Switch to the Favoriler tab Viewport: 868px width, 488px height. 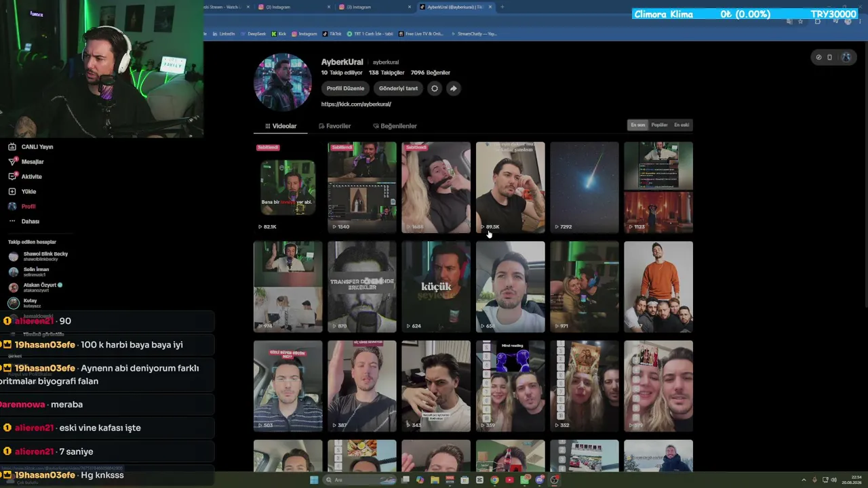click(334, 126)
